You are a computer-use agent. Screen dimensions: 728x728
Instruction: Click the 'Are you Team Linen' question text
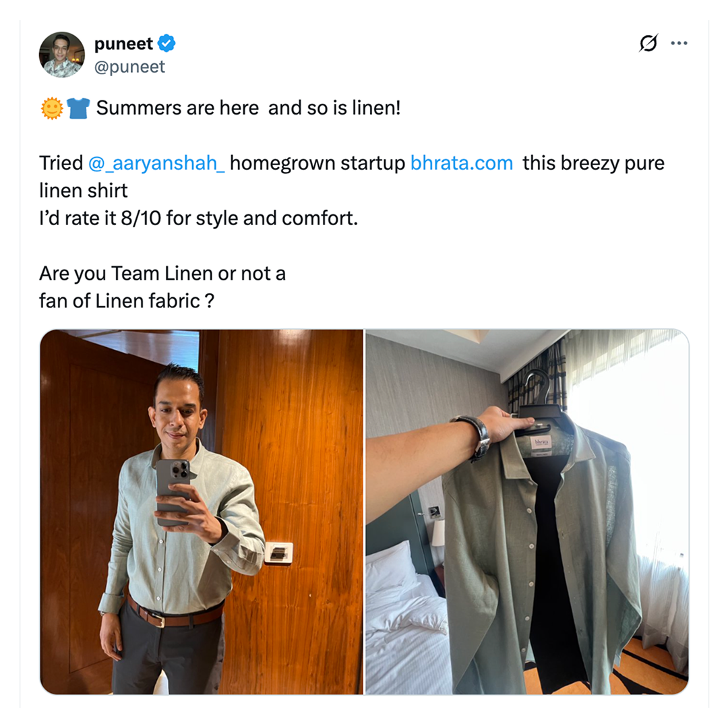click(162, 274)
